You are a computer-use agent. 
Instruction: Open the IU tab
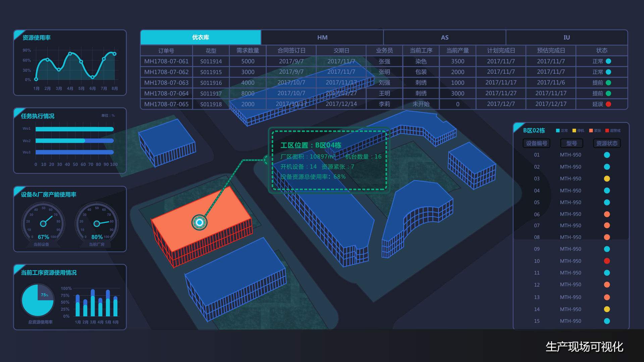coord(567,37)
